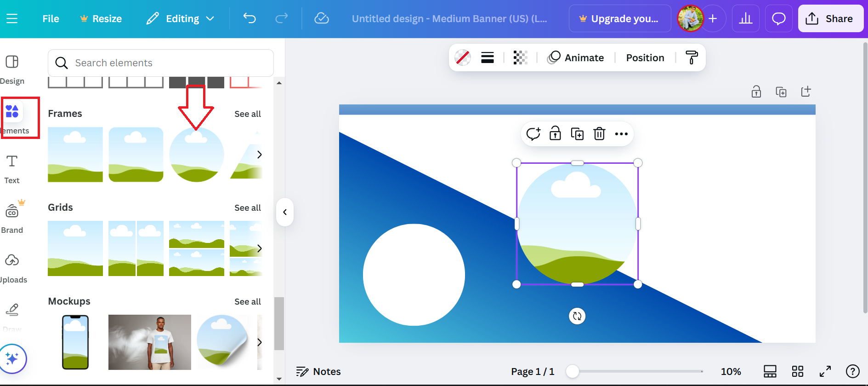The width and height of the screenshot is (868, 386).
Task: Click the Share button
Action: tap(831, 18)
